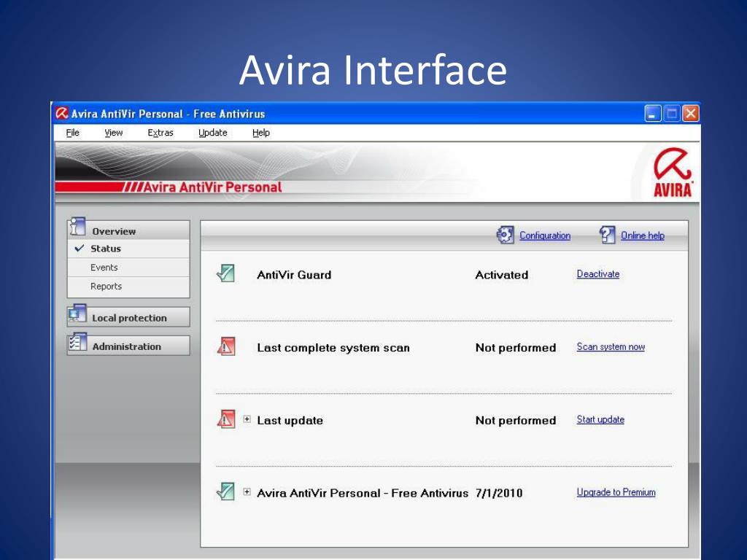Click the Avira icon in title bar

(61, 113)
